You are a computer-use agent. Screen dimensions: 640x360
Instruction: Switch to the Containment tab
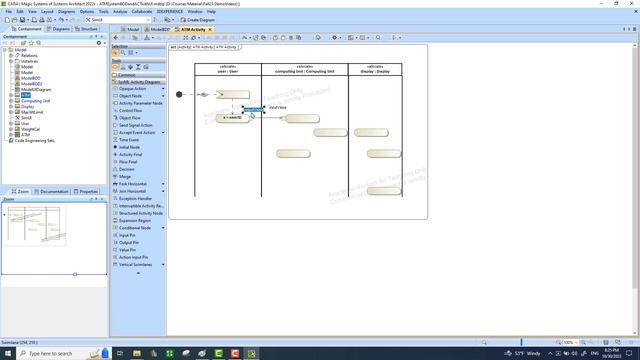[x=26, y=29]
